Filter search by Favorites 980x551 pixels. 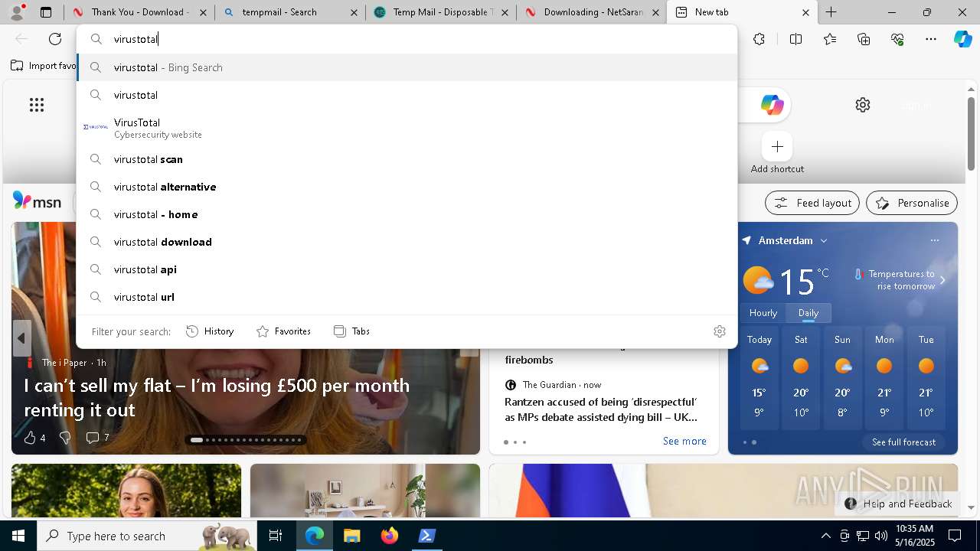tap(283, 331)
